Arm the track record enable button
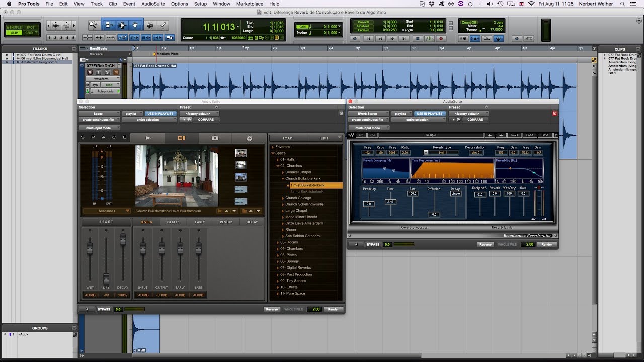The height and width of the screenshot is (362, 644). [90, 72]
